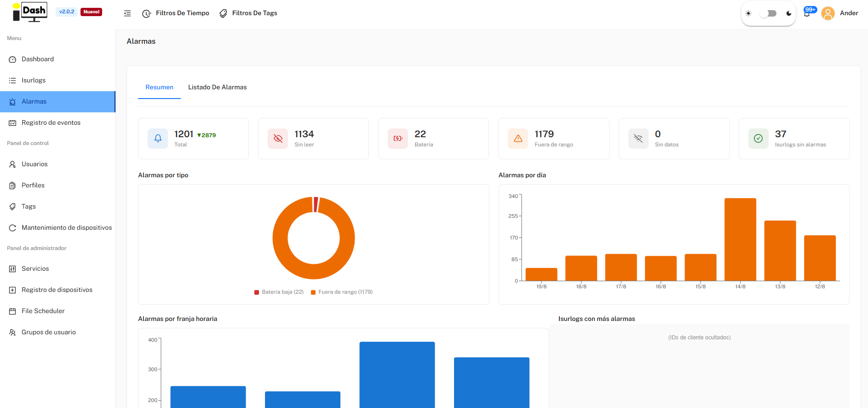
Task: Click the orange user avatar icon
Action: (828, 13)
